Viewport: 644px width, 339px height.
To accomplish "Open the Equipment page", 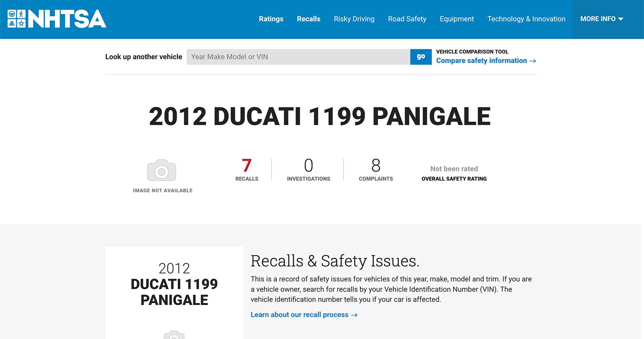I will pos(457,18).
